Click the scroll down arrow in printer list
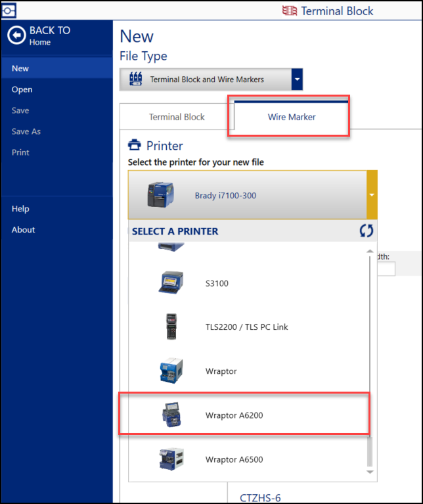423x504 pixels. [370, 472]
